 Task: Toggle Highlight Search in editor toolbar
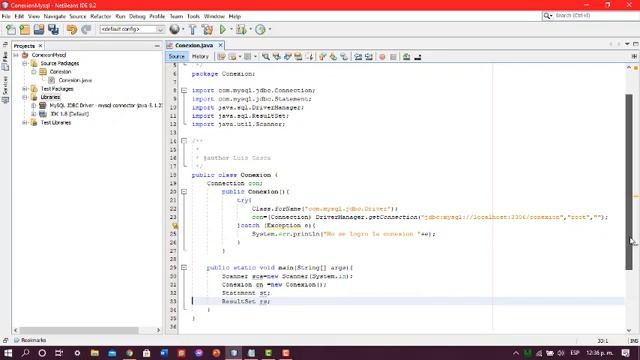[x=298, y=57]
